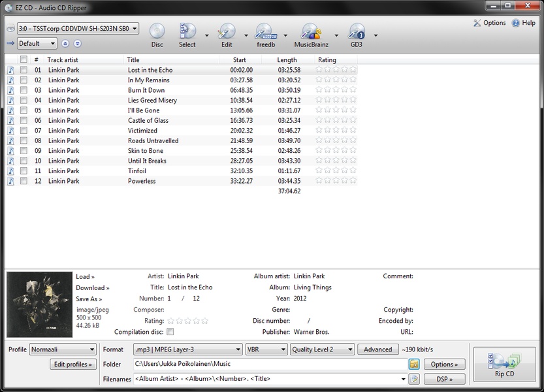
Task: Click the Select tracks toolbar icon
Action: (x=187, y=31)
